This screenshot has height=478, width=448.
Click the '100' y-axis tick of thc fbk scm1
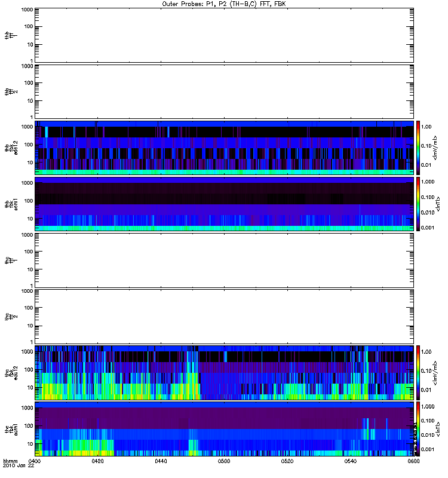[29, 426]
